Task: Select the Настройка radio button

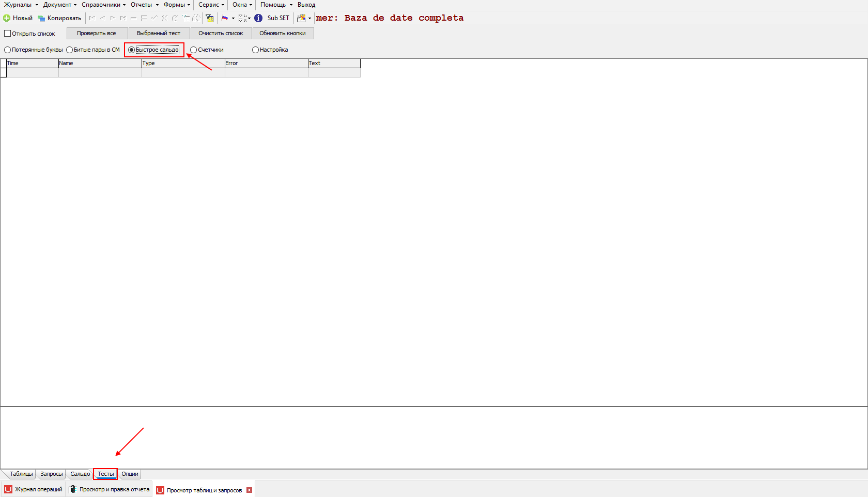Action: click(x=255, y=50)
